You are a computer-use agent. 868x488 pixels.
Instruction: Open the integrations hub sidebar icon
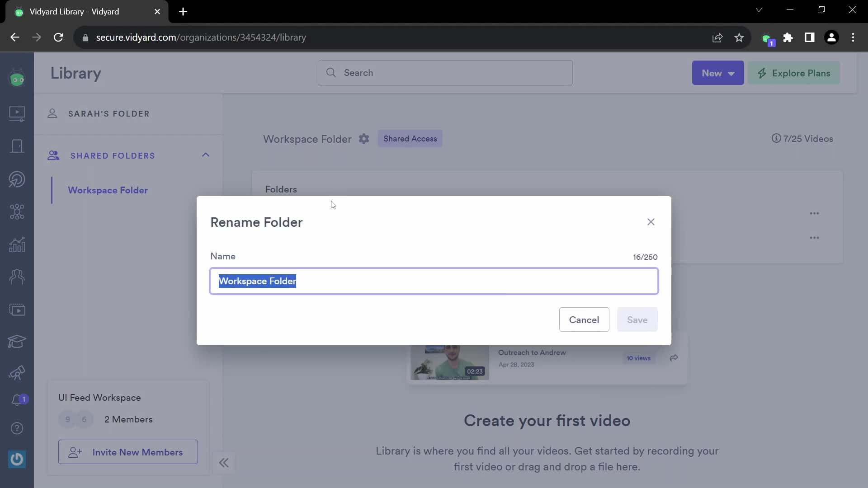tap(17, 211)
